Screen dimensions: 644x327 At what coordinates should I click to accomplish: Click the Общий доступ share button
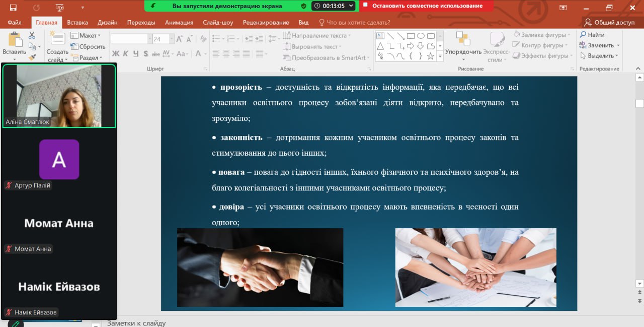(609, 22)
